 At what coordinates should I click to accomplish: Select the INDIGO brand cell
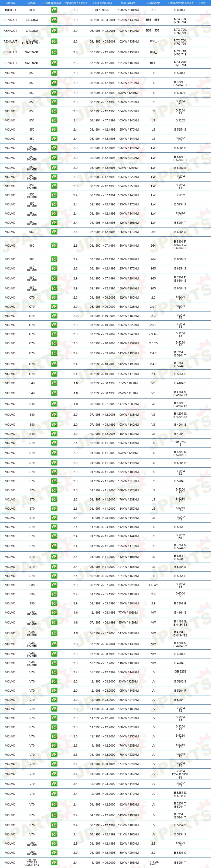[10, 10]
